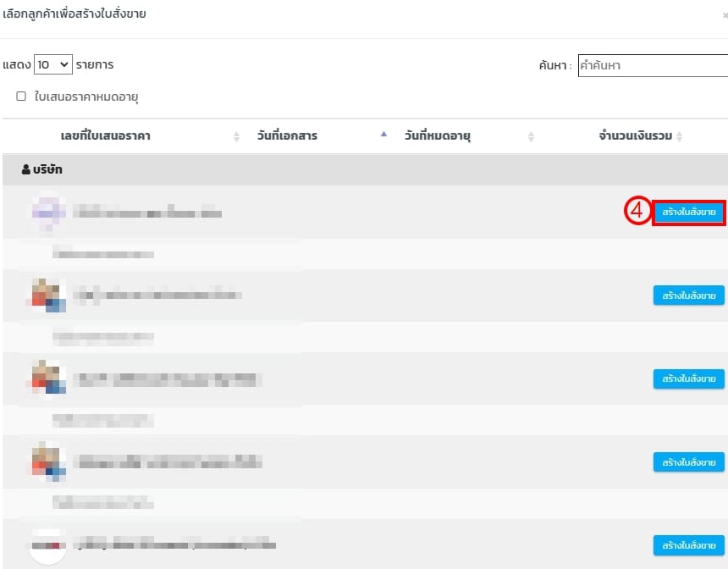Viewport: 728px width, 569px height.
Task: Click ascending sort arrow beside วันที่เอกสาร
Action: [383, 135]
